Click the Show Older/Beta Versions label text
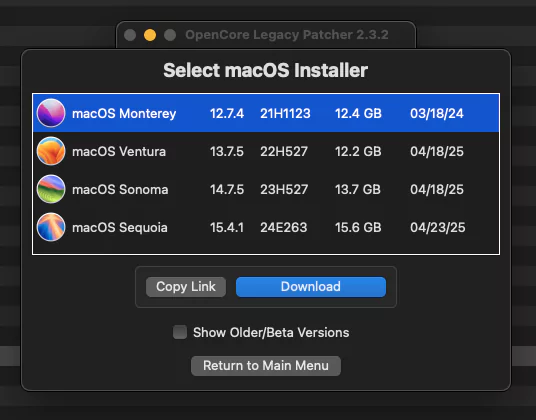 (x=271, y=333)
